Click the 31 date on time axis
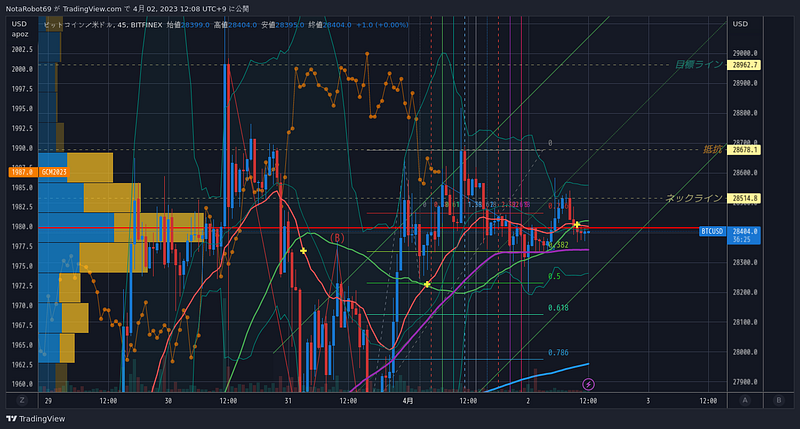Viewport: 800px width, 429px height. tap(288, 401)
